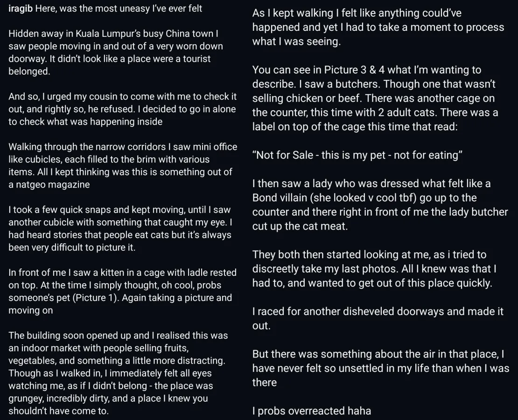Screen dimensions: 518x420
Task: Click the final line "I probs overreacted haha"
Action: [x=311, y=411]
